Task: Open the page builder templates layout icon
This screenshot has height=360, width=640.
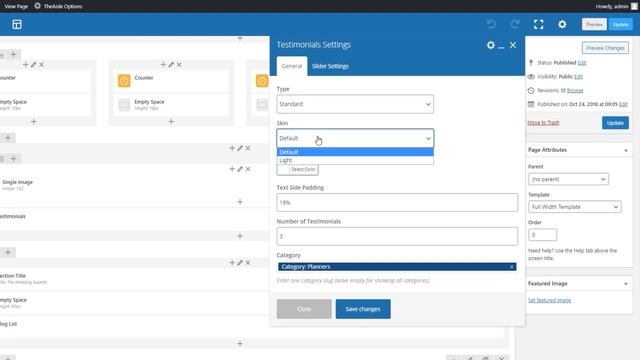Action: click(17, 24)
